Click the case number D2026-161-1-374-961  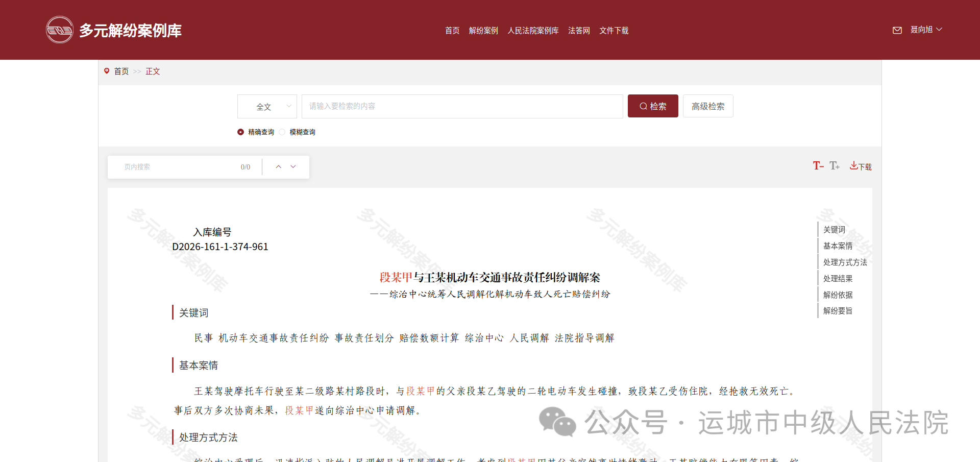(220, 247)
